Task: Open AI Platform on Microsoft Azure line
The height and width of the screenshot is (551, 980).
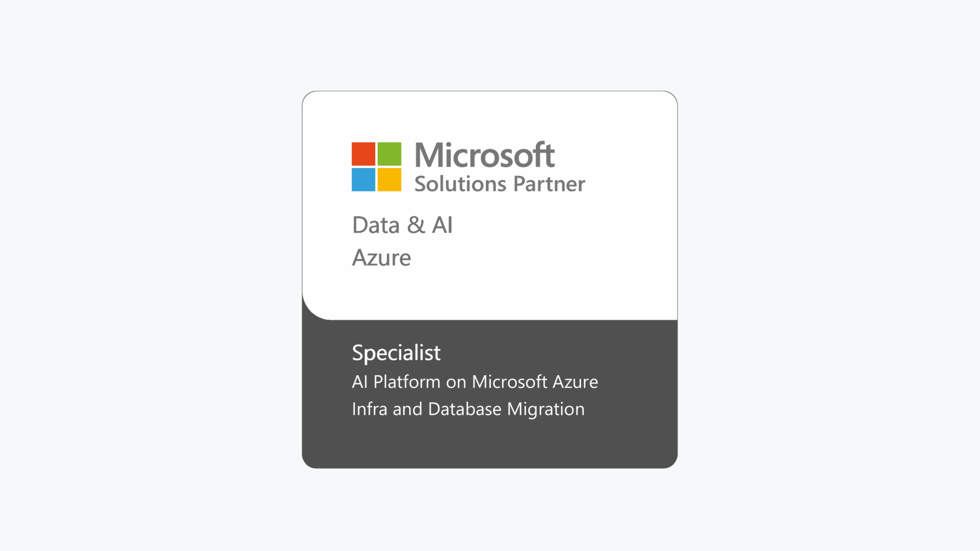Action: pyautogui.click(x=475, y=382)
